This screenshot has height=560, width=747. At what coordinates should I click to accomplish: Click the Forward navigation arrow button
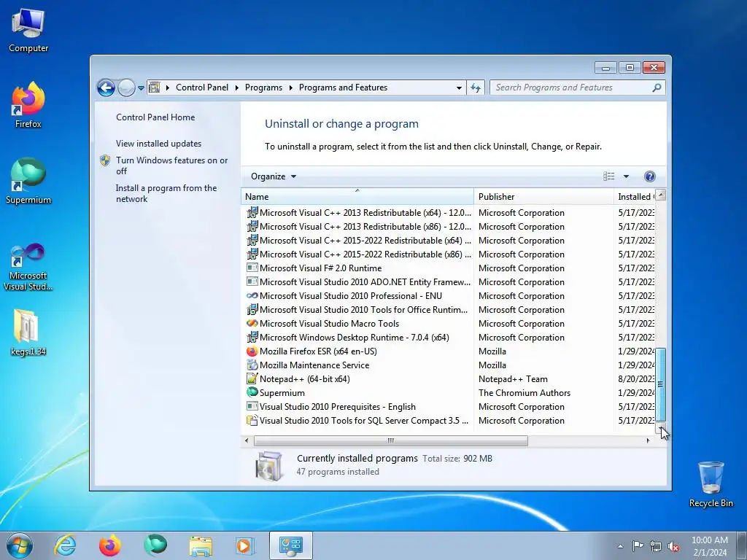126,87
